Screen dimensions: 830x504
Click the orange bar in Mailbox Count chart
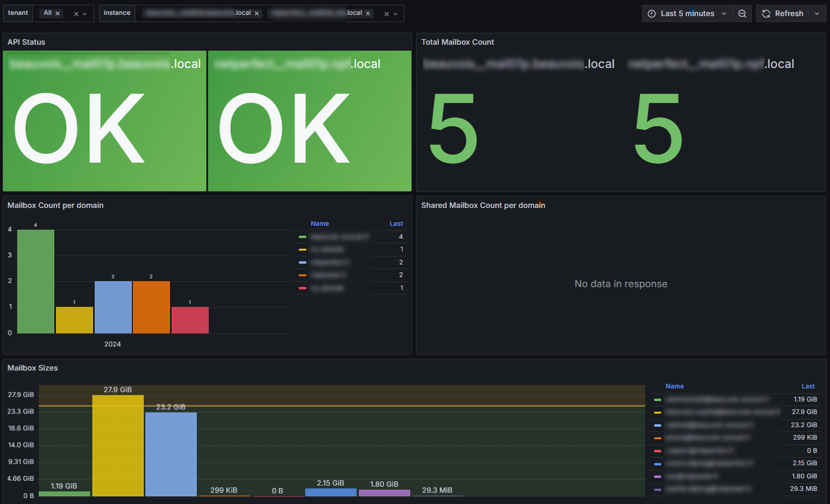tap(151, 307)
